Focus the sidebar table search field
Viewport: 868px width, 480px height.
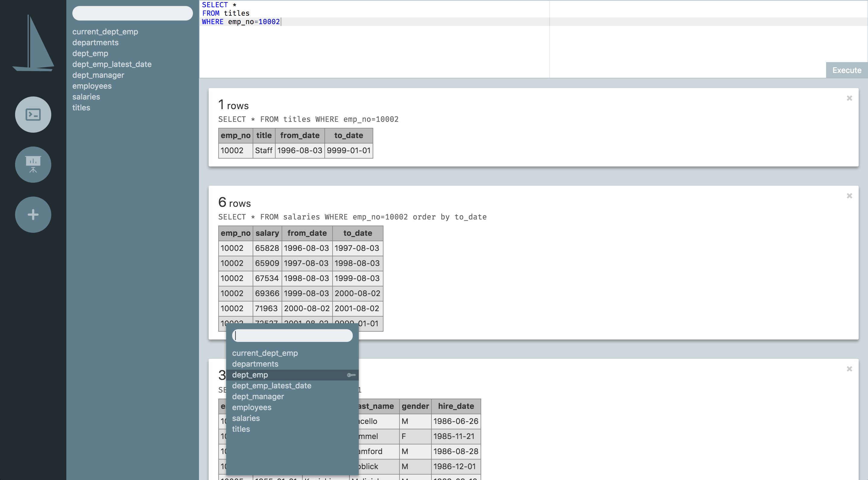(x=132, y=13)
